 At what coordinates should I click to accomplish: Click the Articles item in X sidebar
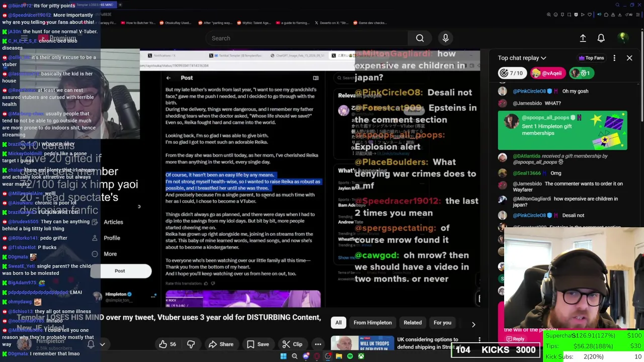tap(113, 222)
